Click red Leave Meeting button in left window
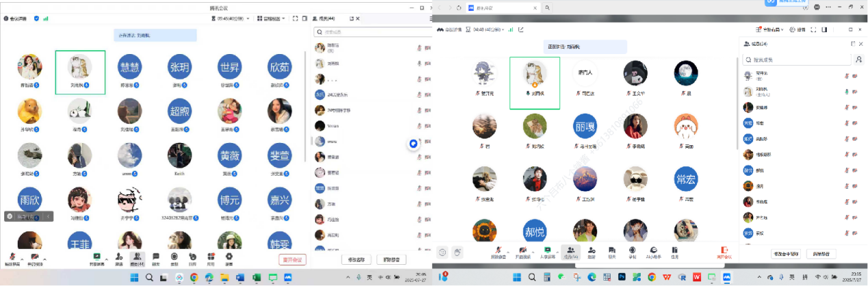Viewport: 868px width, 286px height. [293, 259]
